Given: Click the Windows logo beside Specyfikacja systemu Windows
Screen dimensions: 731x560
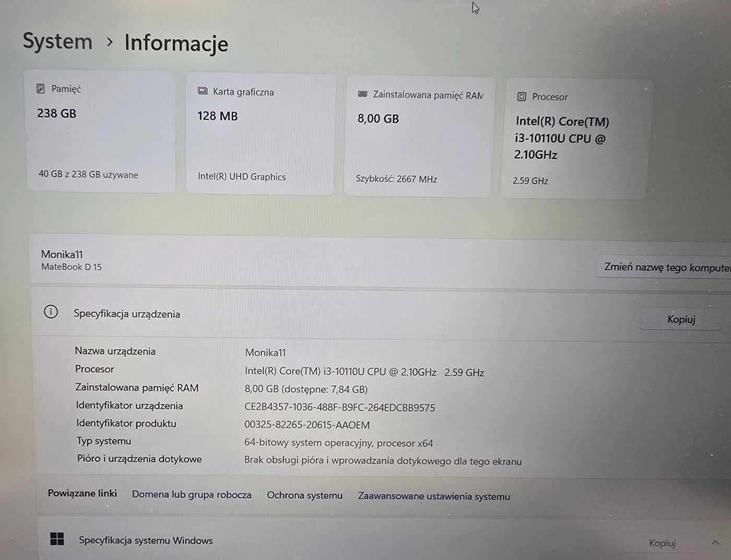Looking at the screenshot, I should [x=57, y=539].
